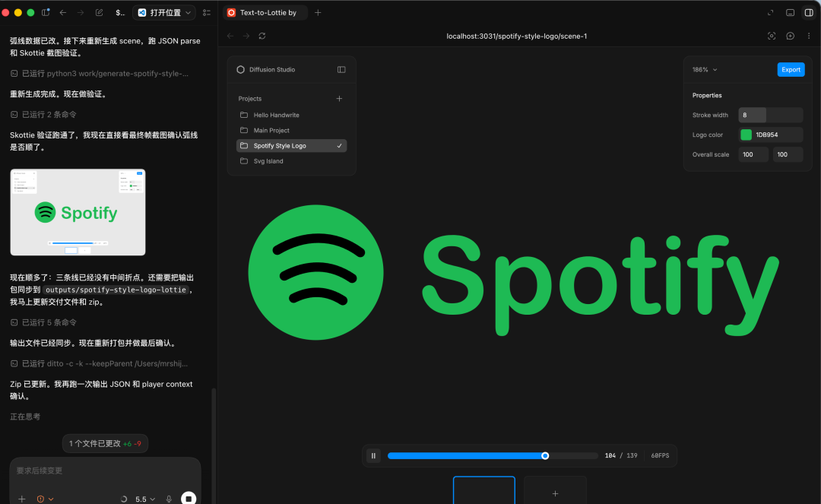Open the preview more options menu

pos(809,36)
